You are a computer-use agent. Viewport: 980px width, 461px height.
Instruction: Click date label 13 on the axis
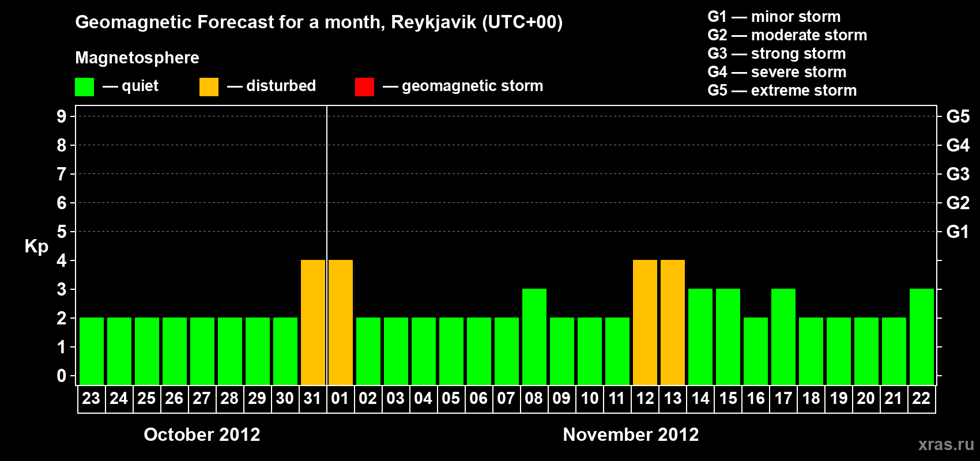click(x=672, y=398)
